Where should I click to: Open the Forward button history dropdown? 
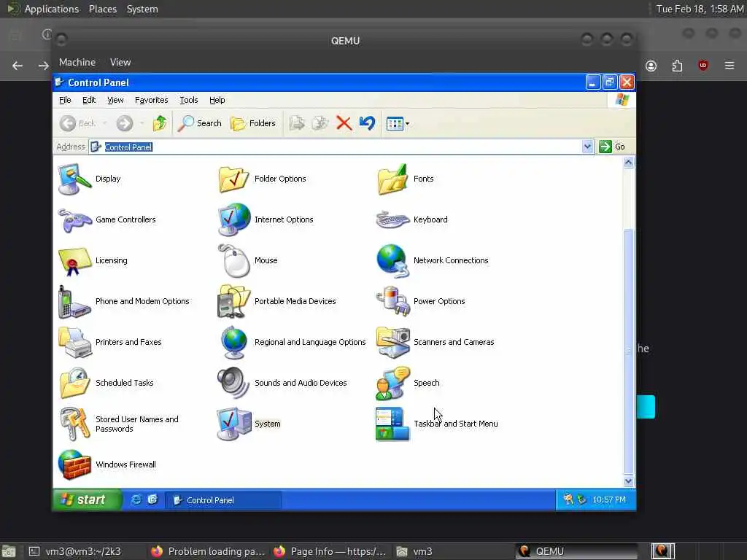142,124
